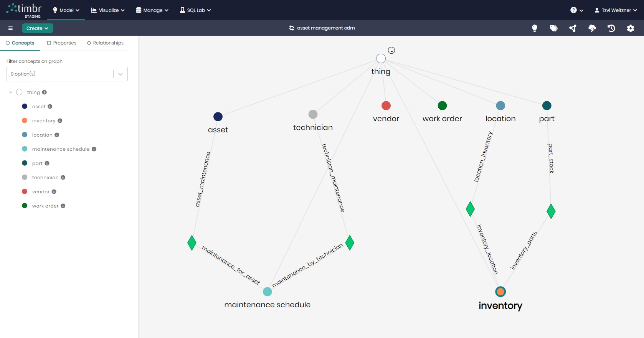
Task: Show info for part concept
Action: click(47, 163)
